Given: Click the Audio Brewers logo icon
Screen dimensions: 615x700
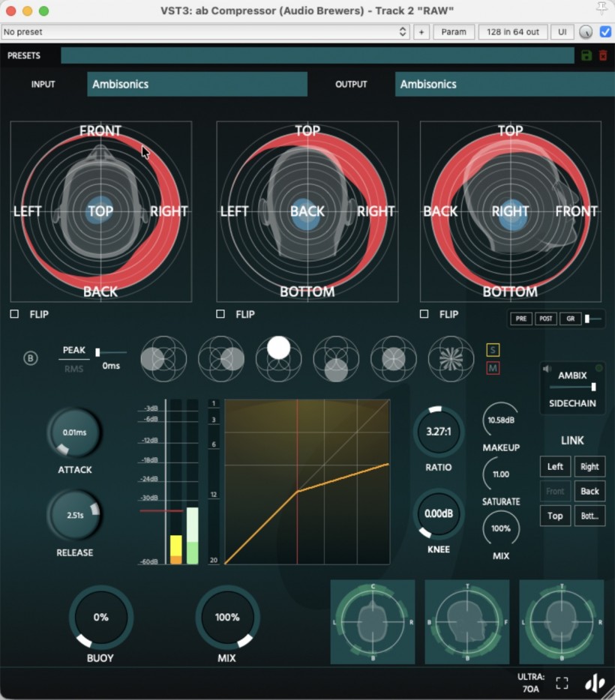Looking at the screenshot, I should pyautogui.click(x=595, y=683).
